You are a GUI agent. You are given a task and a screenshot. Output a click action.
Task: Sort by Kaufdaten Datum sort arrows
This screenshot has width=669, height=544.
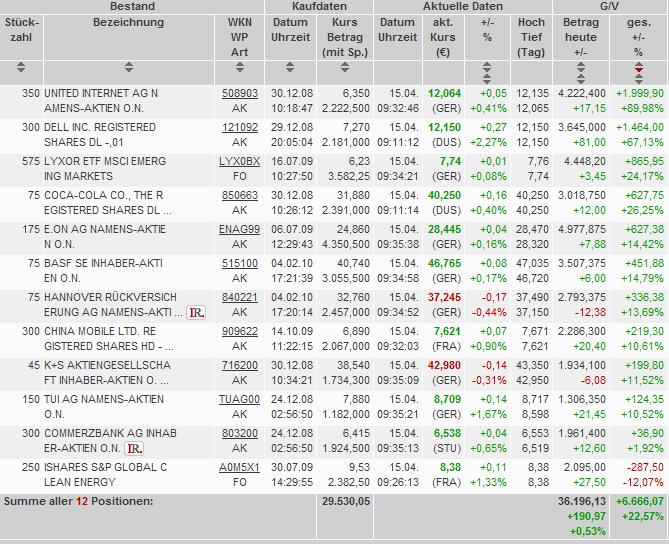coord(290,67)
